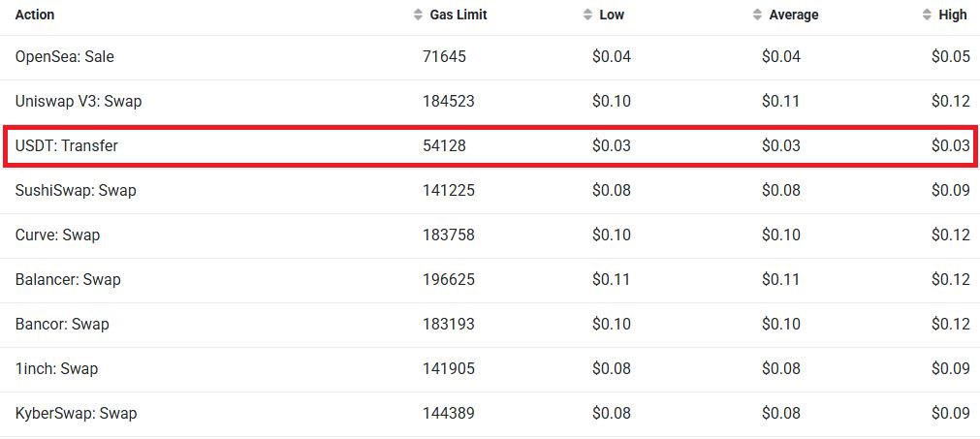The height and width of the screenshot is (439, 980).
Task: Click the sort arrows beside High
Action: (x=927, y=15)
